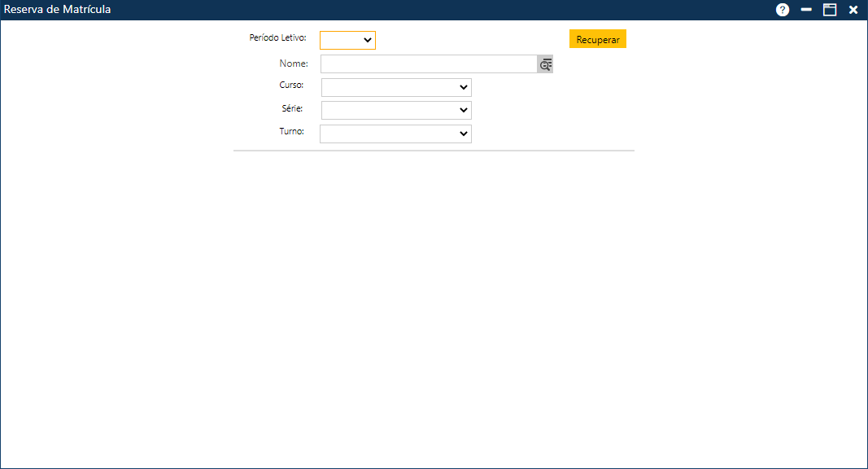Expand the Período Letivo dropdown

point(348,41)
